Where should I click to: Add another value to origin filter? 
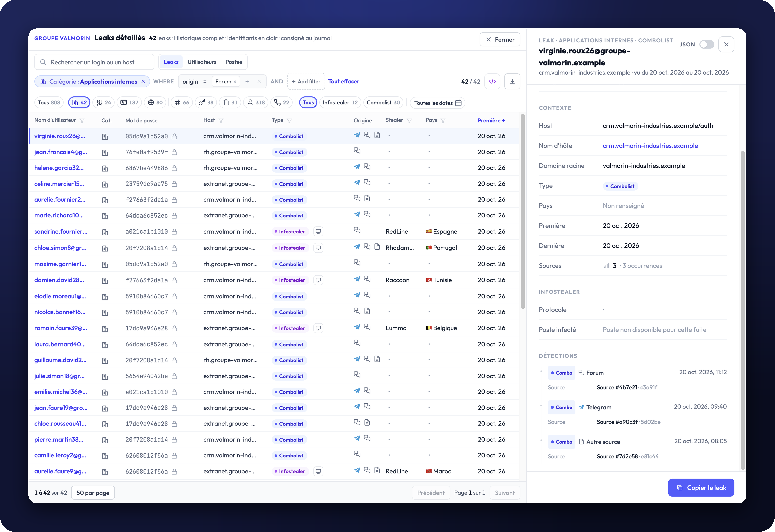pyautogui.click(x=247, y=82)
